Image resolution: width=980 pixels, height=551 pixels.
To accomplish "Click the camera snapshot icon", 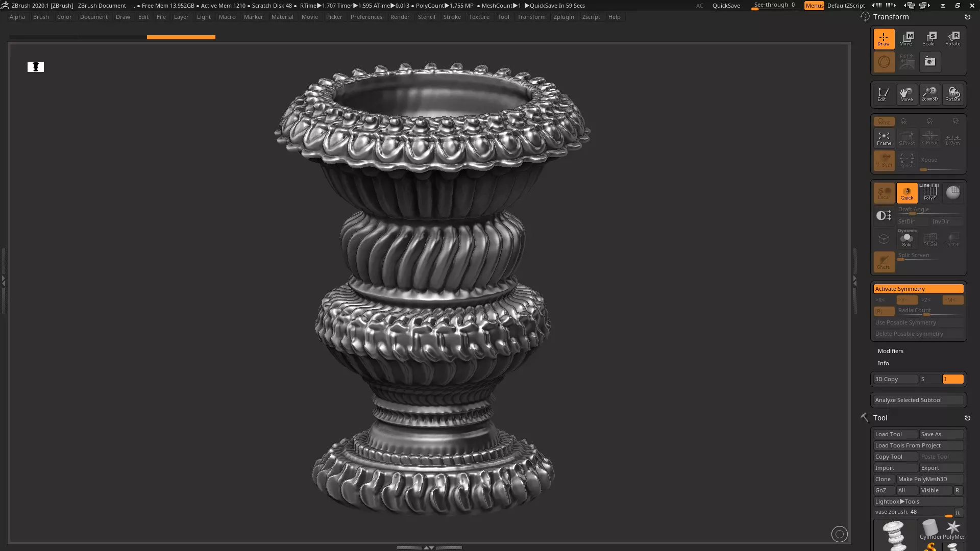I will (929, 61).
